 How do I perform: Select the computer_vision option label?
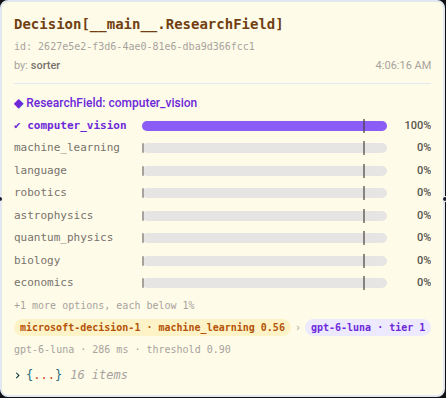click(x=77, y=126)
